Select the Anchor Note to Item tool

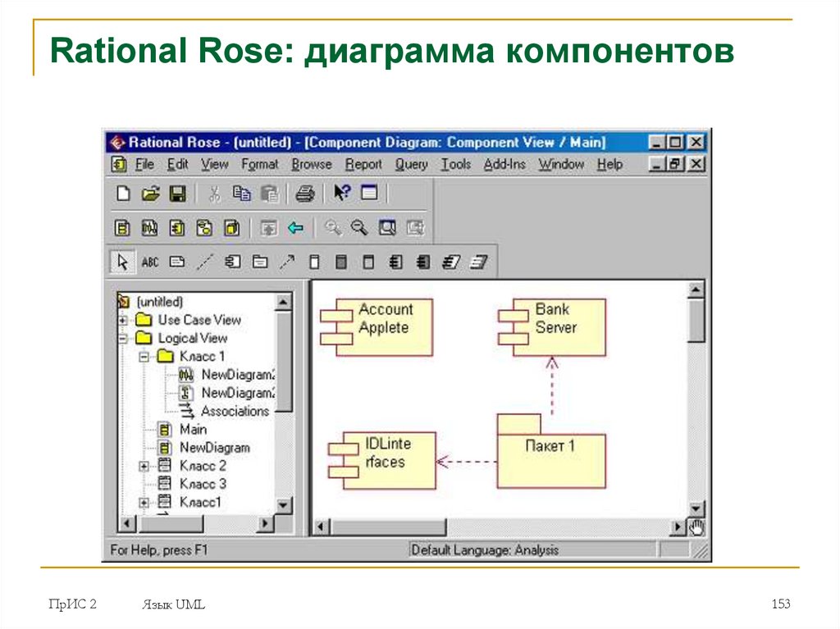pyautogui.click(x=204, y=262)
